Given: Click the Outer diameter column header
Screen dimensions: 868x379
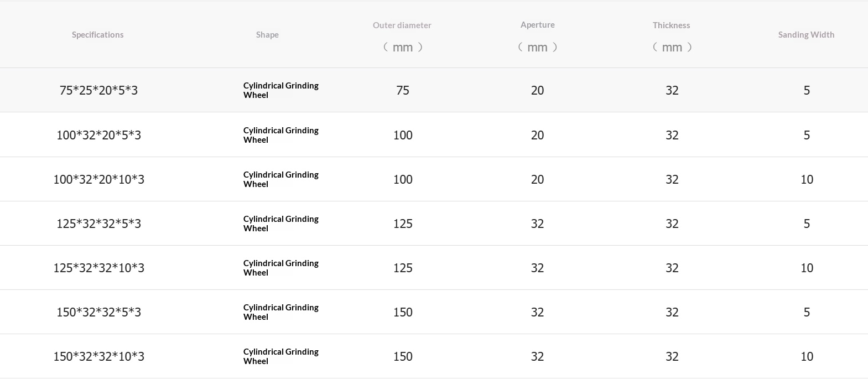Looking at the screenshot, I should coord(402,25).
